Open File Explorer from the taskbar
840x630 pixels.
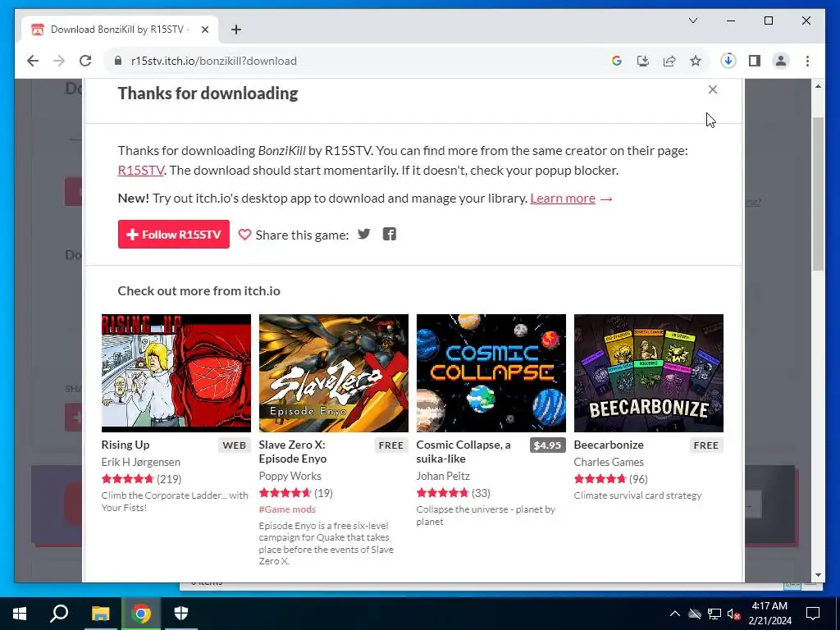tap(100, 614)
